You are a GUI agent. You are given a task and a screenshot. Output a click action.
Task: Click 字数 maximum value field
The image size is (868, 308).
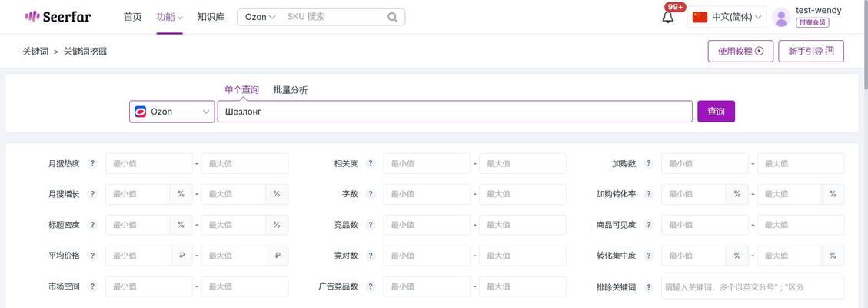coord(523,195)
